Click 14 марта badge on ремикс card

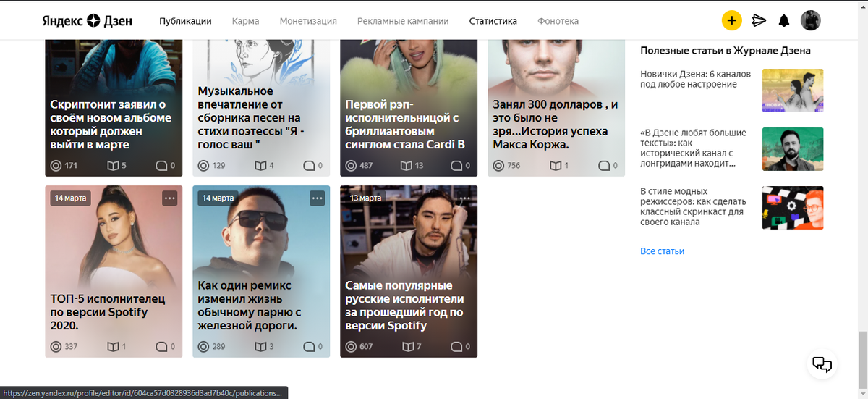click(218, 198)
